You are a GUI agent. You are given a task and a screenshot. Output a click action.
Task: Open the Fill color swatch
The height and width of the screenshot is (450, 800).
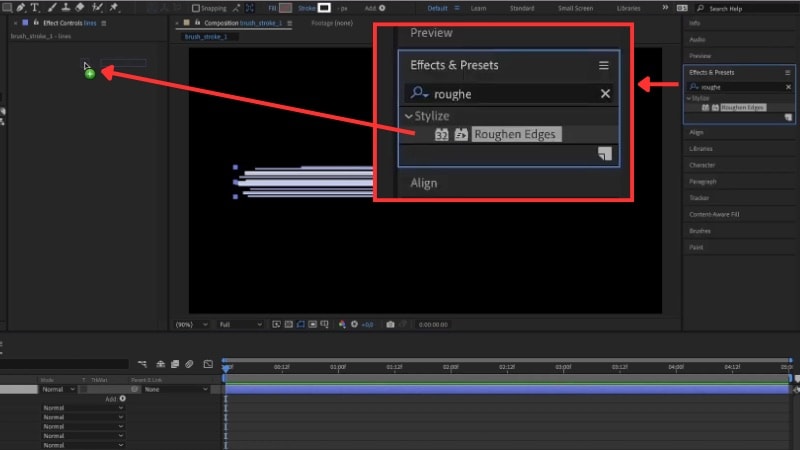(286, 8)
